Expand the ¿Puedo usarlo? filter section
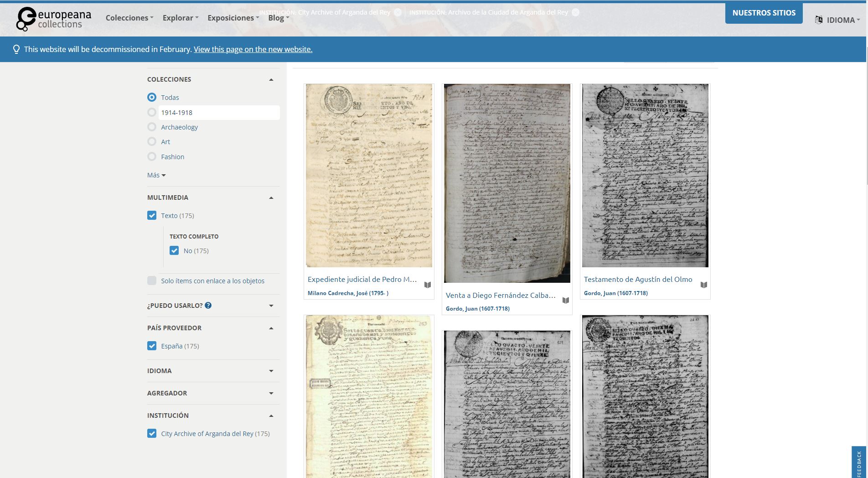This screenshot has height=478, width=868. click(x=271, y=306)
